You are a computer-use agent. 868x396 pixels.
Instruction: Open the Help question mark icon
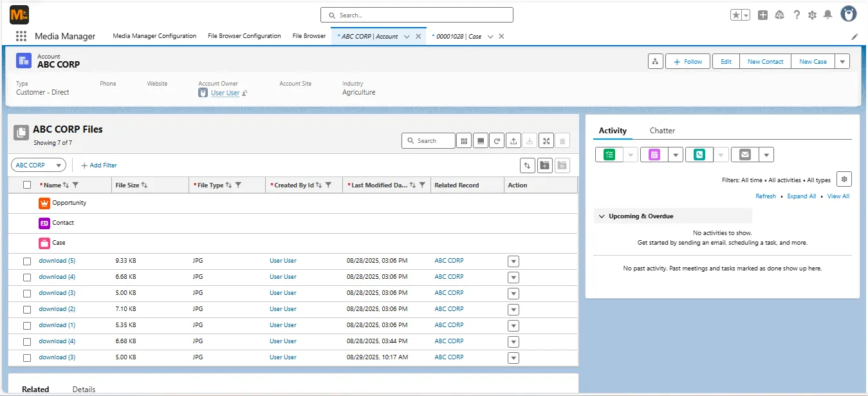[797, 15]
